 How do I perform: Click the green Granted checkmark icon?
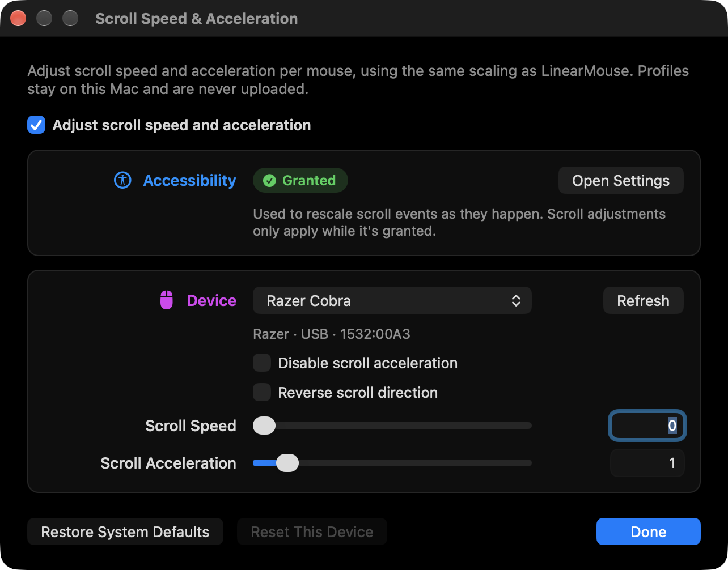click(270, 181)
